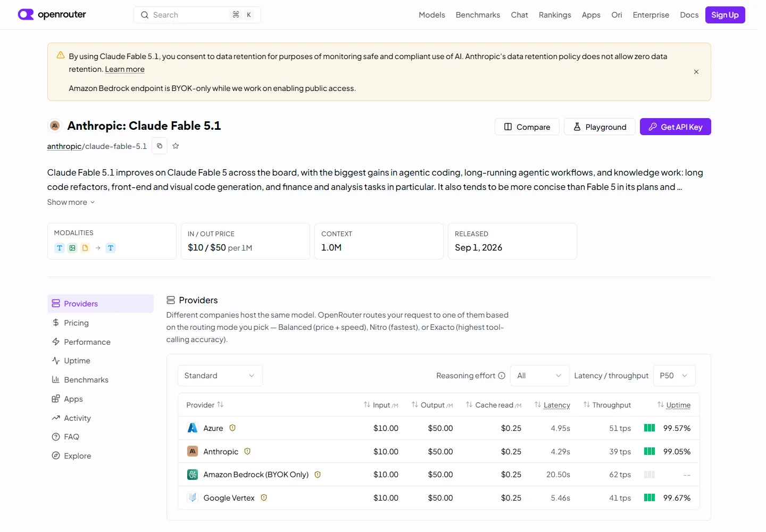Click the file input modality icon
The width and height of the screenshot is (766, 532).
point(85,248)
